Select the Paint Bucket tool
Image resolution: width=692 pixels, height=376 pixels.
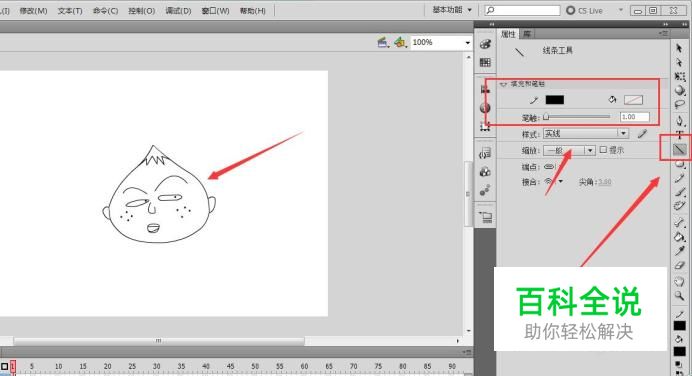point(680,237)
